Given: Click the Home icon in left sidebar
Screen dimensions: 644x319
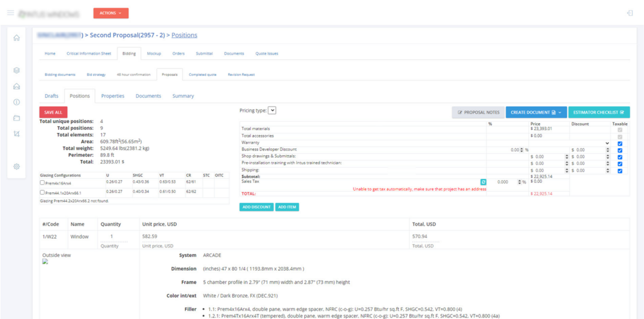Looking at the screenshot, I should point(16,38).
